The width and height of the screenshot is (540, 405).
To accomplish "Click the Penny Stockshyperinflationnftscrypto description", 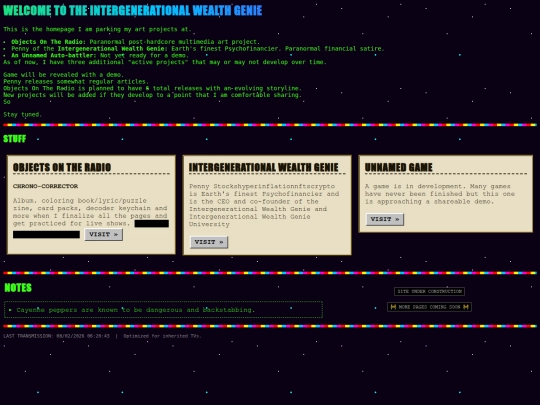I will 264,205.
